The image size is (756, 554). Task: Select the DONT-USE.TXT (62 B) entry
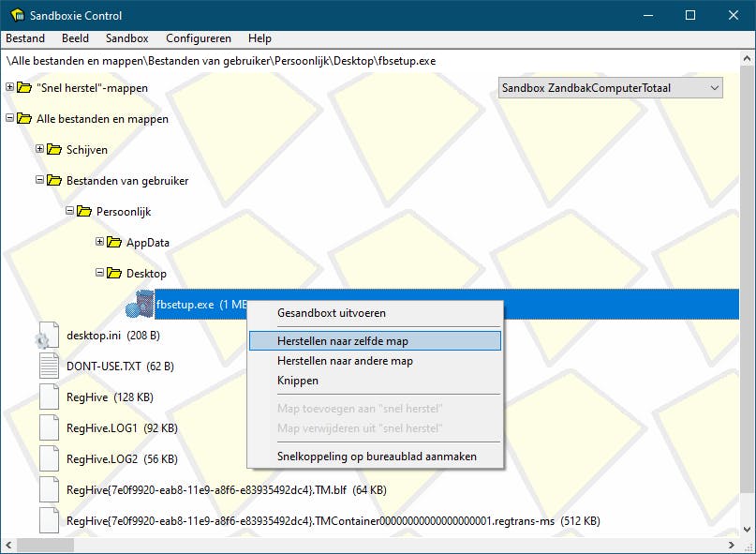coord(120,367)
